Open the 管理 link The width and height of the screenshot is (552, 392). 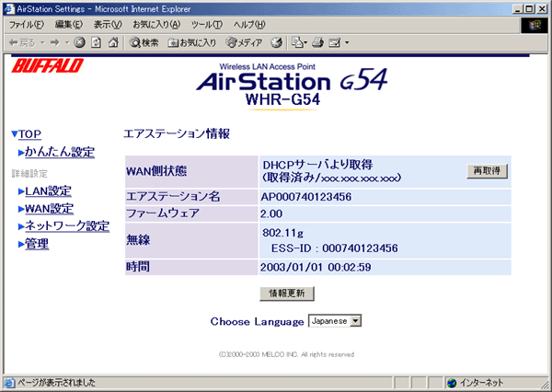[37, 244]
